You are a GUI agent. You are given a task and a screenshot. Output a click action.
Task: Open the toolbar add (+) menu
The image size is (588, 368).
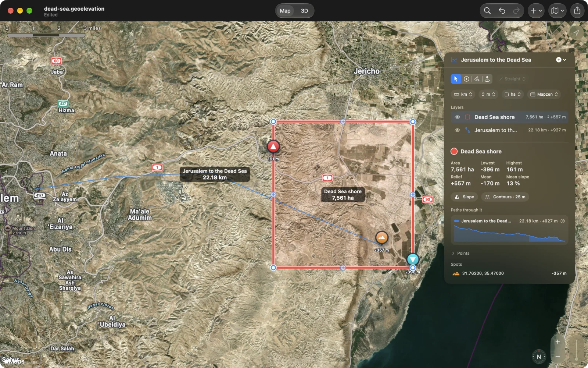coord(536,11)
